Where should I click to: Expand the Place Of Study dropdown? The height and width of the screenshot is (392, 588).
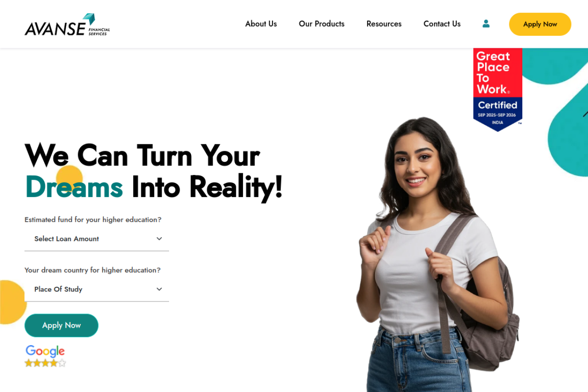tap(96, 290)
